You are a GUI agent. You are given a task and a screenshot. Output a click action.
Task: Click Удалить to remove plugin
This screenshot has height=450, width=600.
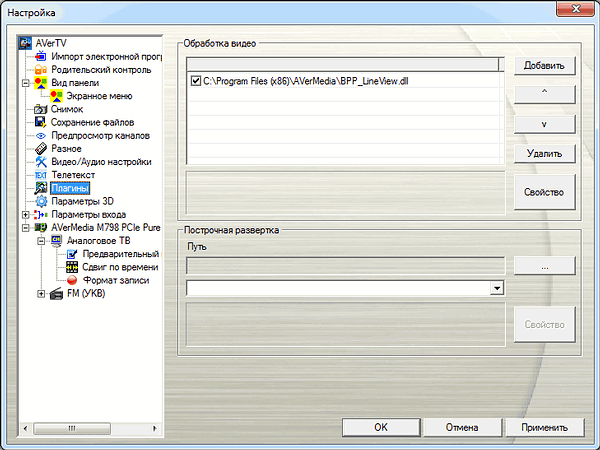(x=544, y=154)
